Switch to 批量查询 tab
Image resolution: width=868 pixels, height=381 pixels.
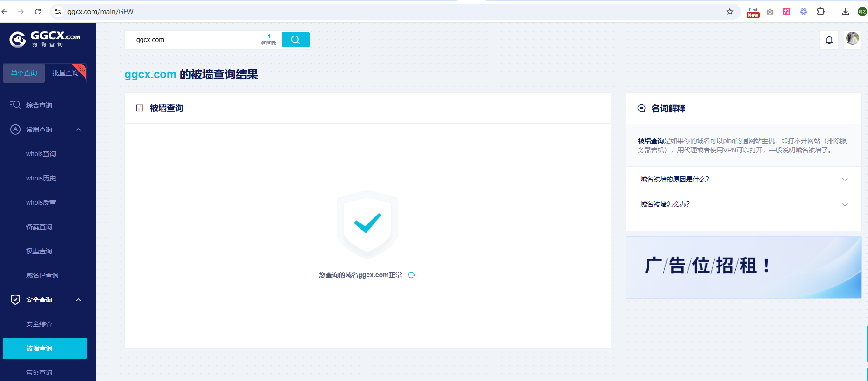(65, 73)
